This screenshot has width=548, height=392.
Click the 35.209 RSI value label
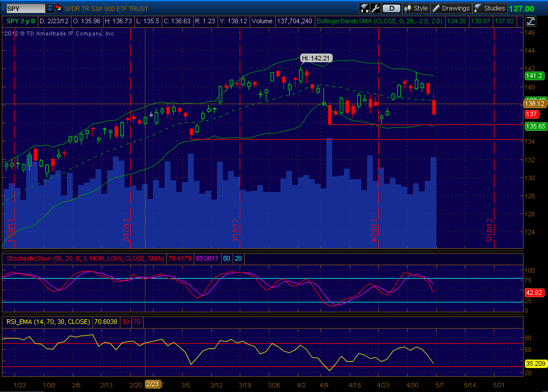(x=535, y=364)
